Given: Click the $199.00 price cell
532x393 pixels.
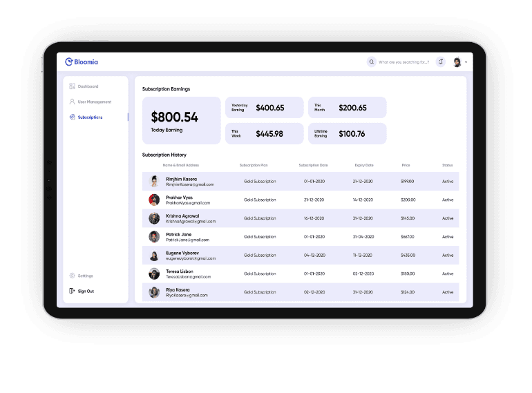Looking at the screenshot, I should [407, 182].
